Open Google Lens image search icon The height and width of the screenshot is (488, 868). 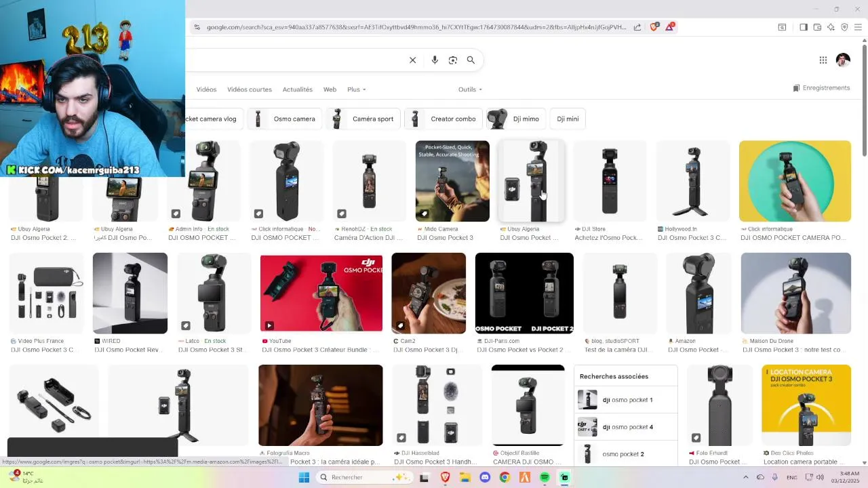click(453, 60)
